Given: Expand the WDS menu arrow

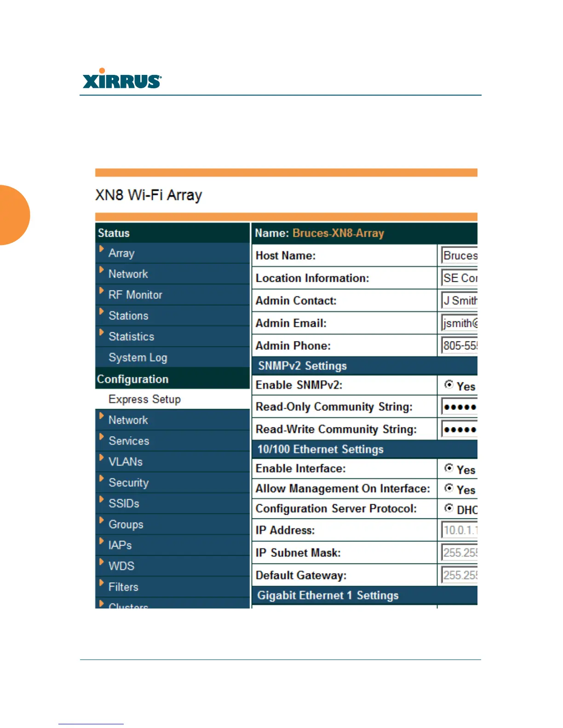Looking at the screenshot, I should pyautogui.click(x=102, y=562).
